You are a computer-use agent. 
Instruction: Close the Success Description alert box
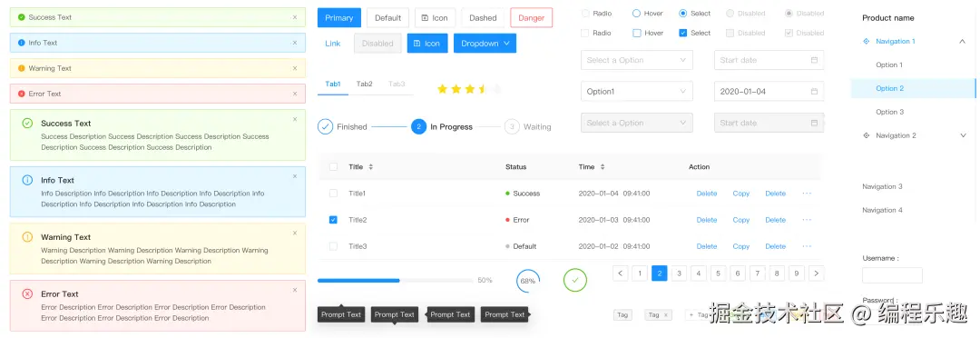295,119
